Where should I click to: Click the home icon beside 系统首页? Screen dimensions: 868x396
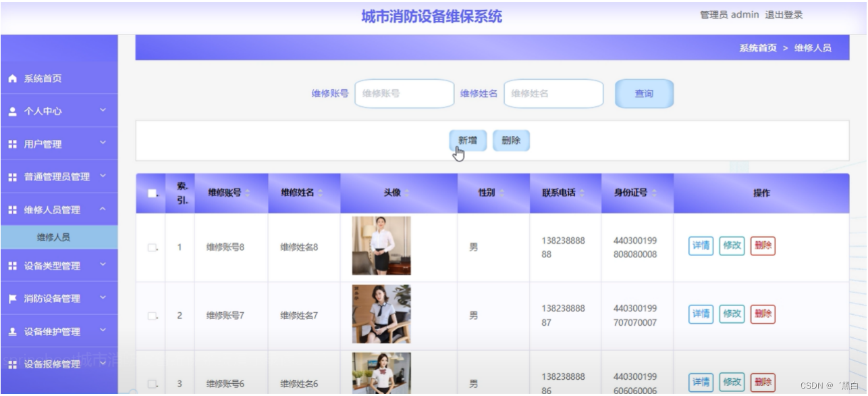[x=12, y=78]
